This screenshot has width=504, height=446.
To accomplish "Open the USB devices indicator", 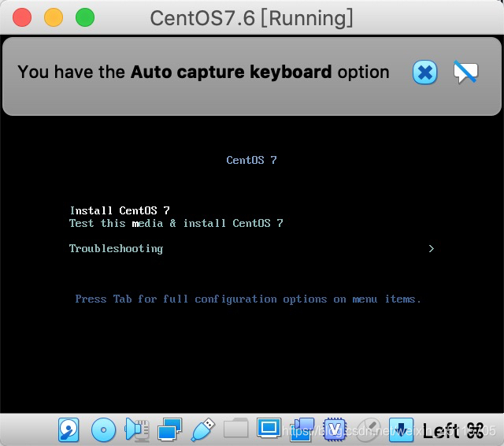I will [x=203, y=429].
